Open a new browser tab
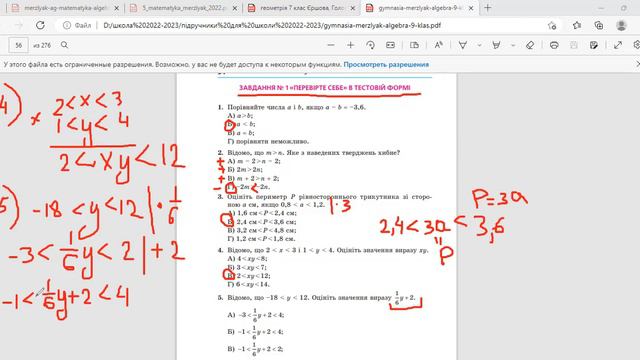This screenshot has height=360, width=640. coord(488,8)
